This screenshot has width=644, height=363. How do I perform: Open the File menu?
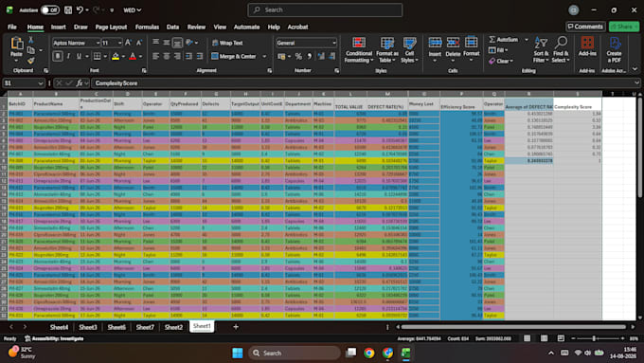click(12, 27)
